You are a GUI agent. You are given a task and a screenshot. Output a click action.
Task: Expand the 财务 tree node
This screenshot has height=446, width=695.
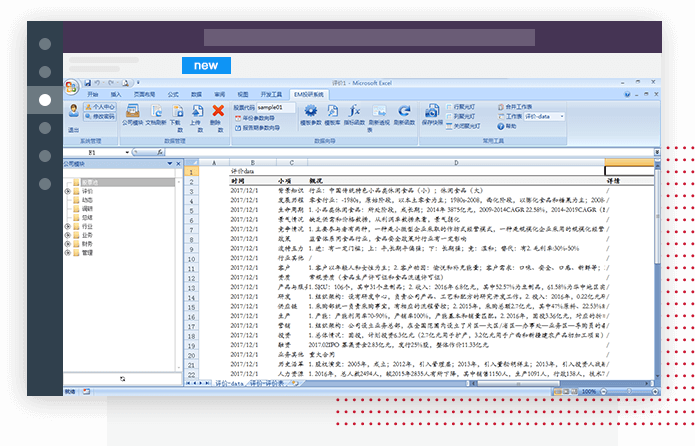pos(69,243)
